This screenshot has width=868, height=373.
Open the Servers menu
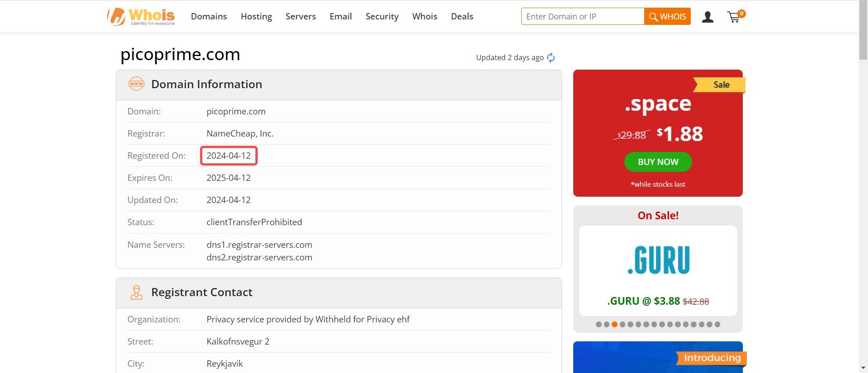(x=301, y=16)
